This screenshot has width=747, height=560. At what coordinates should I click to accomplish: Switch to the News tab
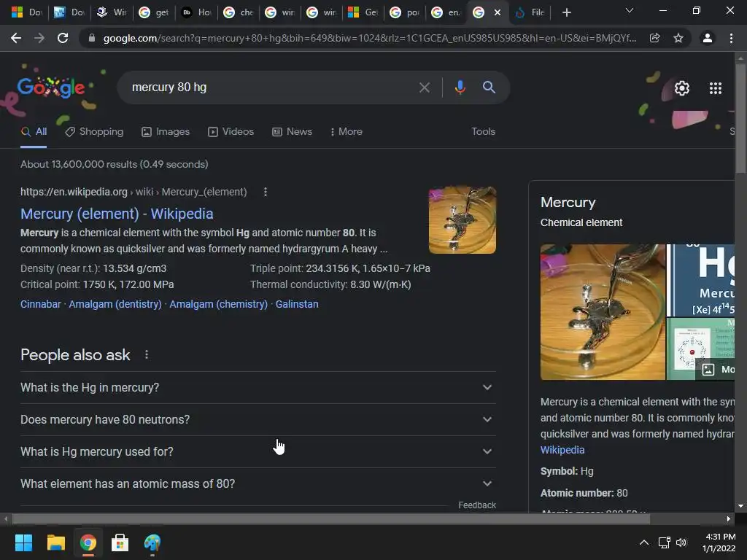tap(292, 131)
